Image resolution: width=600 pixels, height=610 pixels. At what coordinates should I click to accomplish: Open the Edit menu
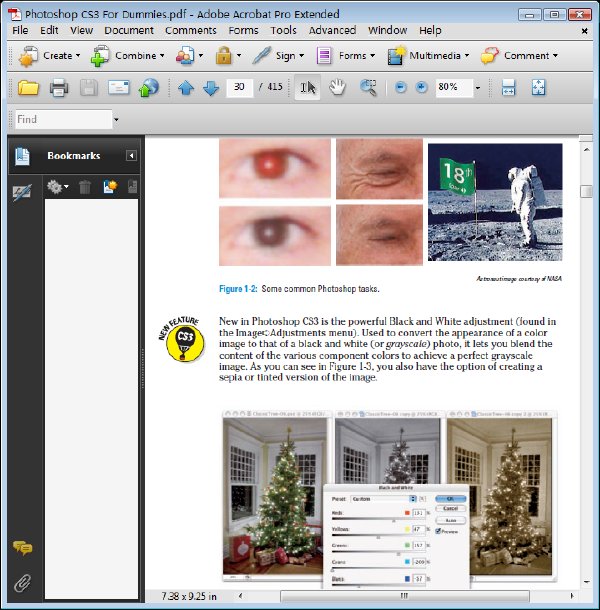coord(49,30)
